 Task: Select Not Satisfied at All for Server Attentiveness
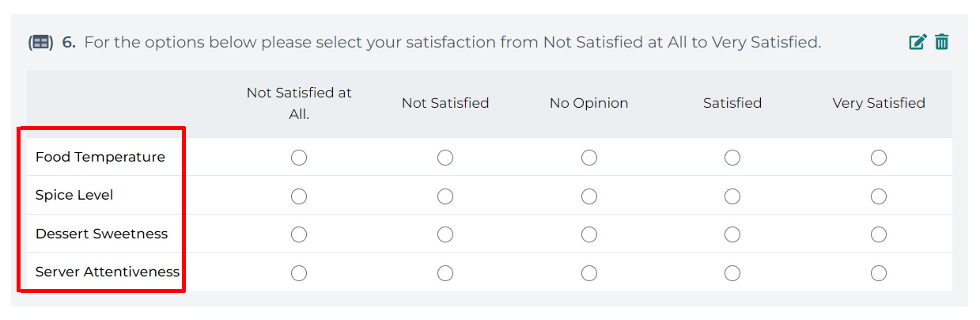pos(299,273)
